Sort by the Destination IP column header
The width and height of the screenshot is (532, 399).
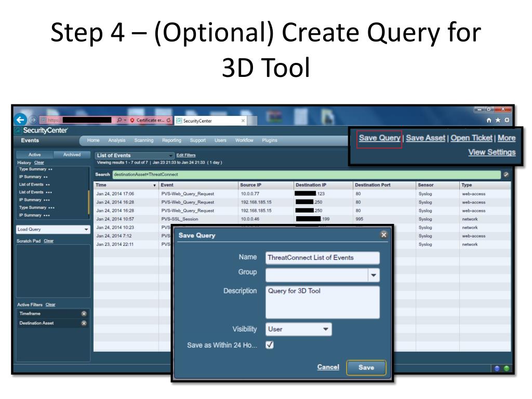tap(323, 185)
